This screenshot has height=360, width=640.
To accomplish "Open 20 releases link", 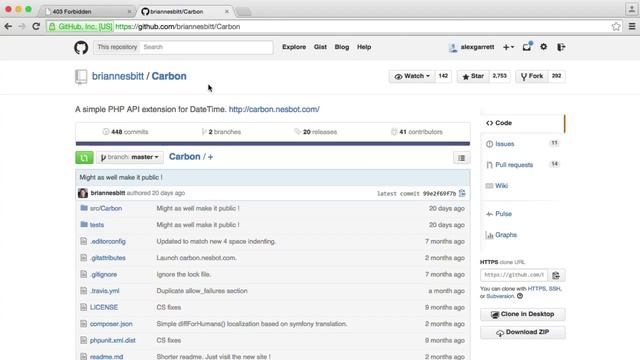I will coord(316,132).
